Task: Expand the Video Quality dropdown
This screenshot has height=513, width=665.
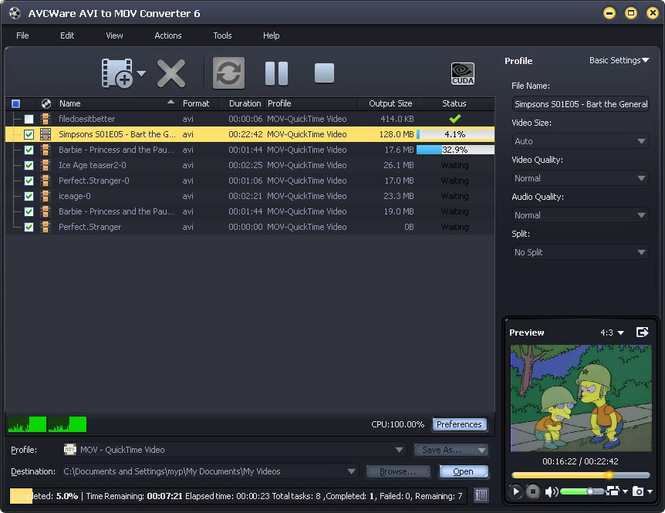Action: click(x=580, y=178)
